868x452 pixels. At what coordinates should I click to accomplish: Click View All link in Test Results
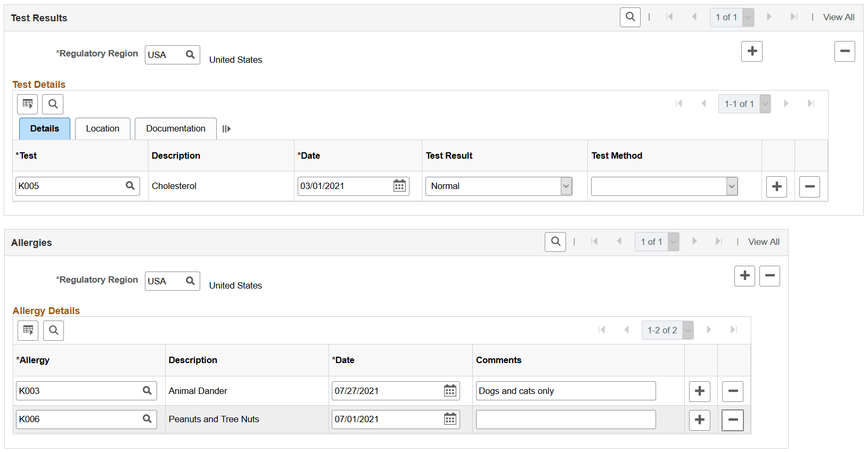(839, 17)
